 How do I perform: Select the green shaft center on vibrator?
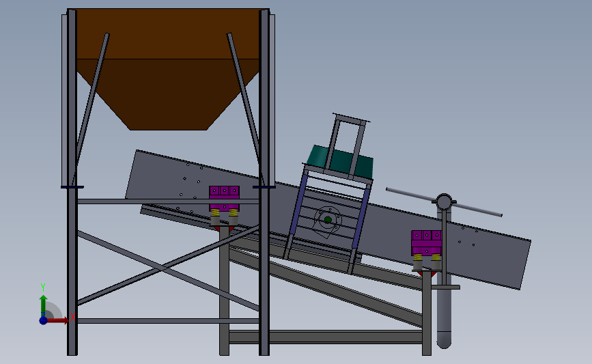click(328, 219)
